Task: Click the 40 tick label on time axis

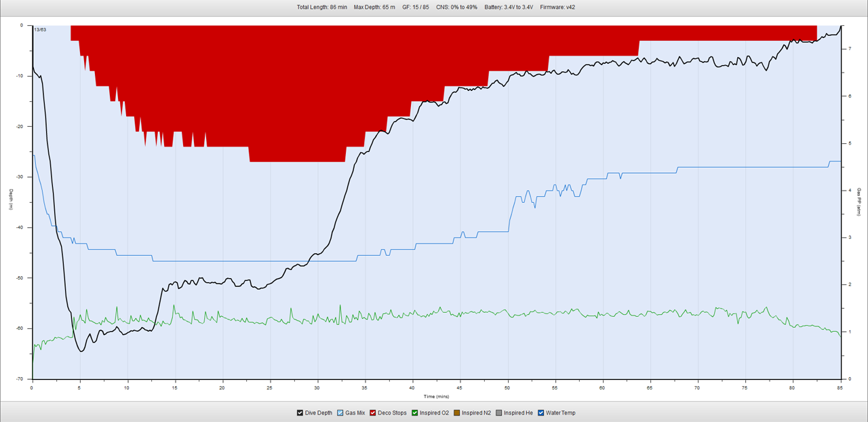Action: 413,387
